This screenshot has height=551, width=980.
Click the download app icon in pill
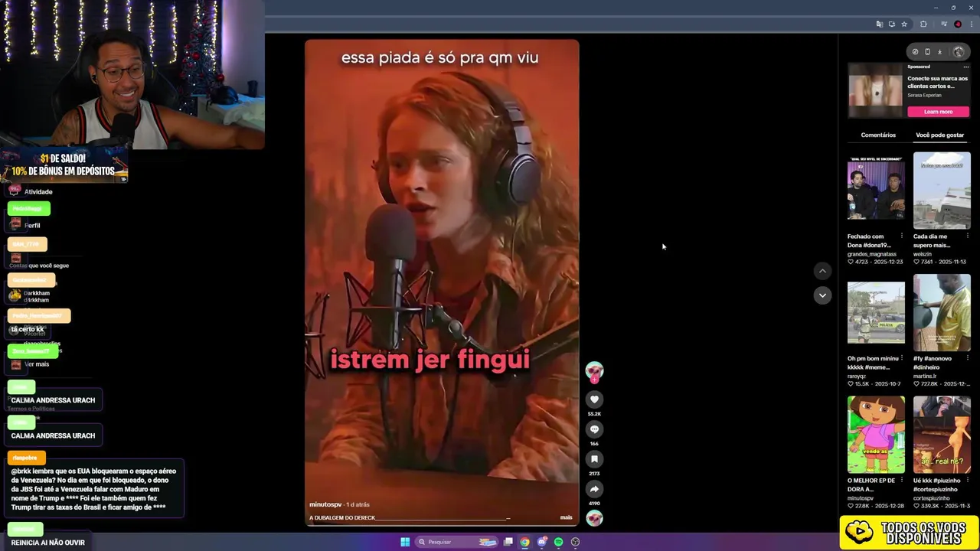(x=940, y=52)
